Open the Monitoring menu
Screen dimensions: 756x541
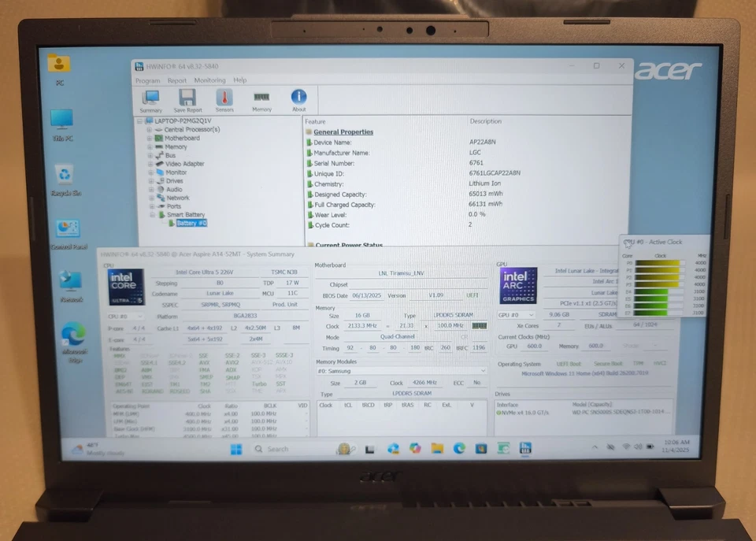pyautogui.click(x=209, y=80)
